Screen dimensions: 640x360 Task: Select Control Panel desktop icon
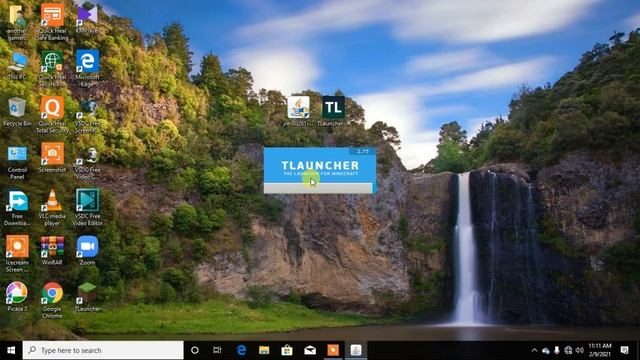[17, 162]
